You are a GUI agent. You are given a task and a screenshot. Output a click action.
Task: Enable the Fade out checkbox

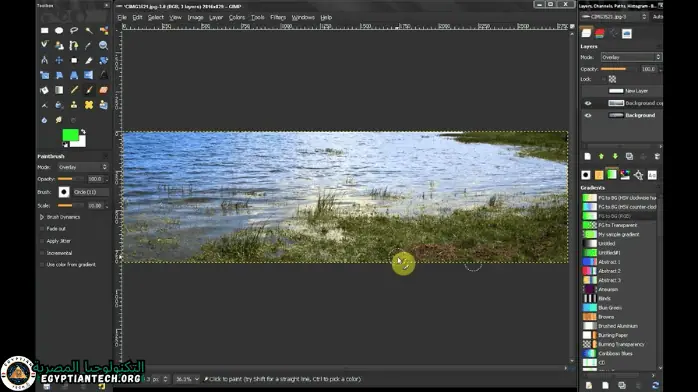point(42,229)
